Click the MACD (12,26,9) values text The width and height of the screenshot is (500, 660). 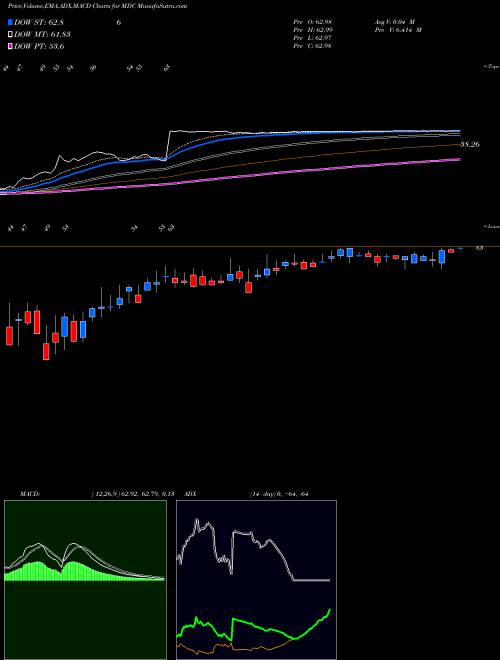pos(132,494)
